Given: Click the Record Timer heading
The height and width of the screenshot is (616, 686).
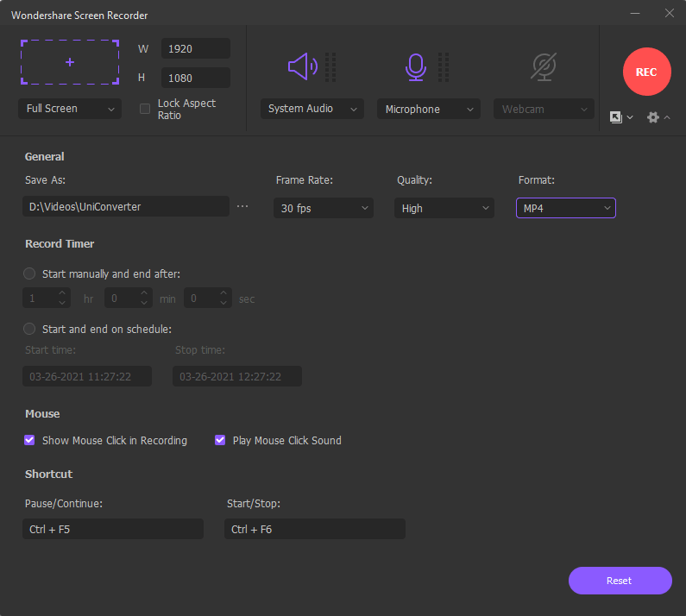Looking at the screenshot, I should click(x=60, y=243).
